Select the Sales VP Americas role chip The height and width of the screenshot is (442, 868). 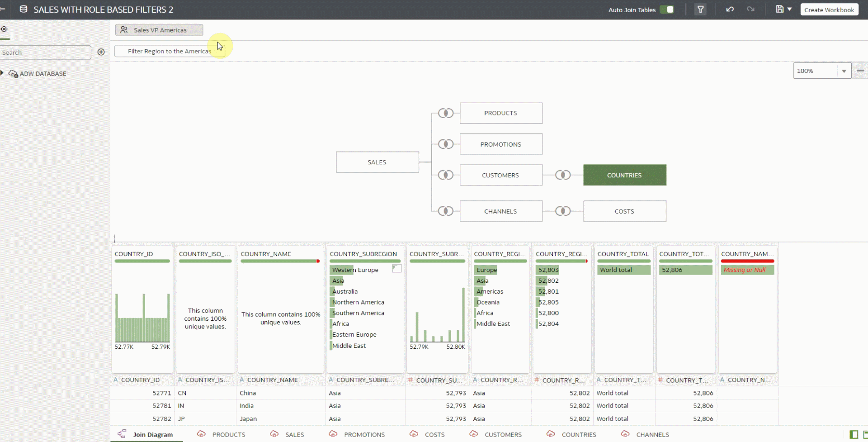pyautogui.click(x=159, y=30)
